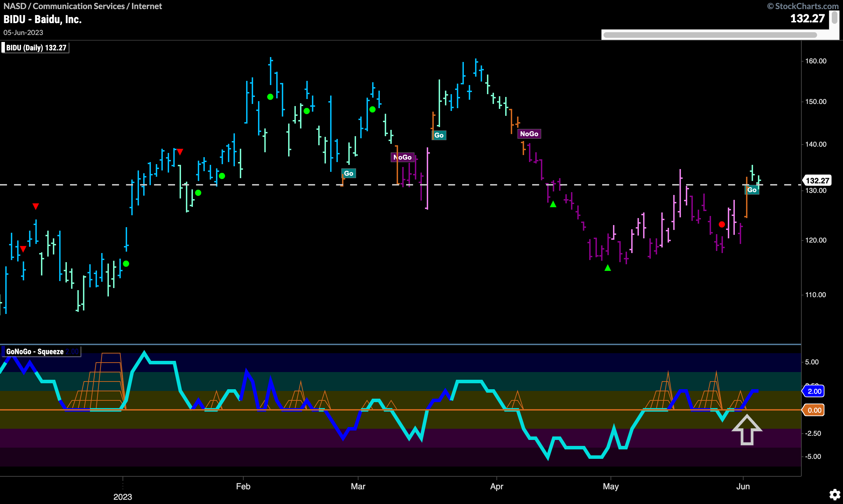Click the green circle marker near 2023 start

coord(126,264)
